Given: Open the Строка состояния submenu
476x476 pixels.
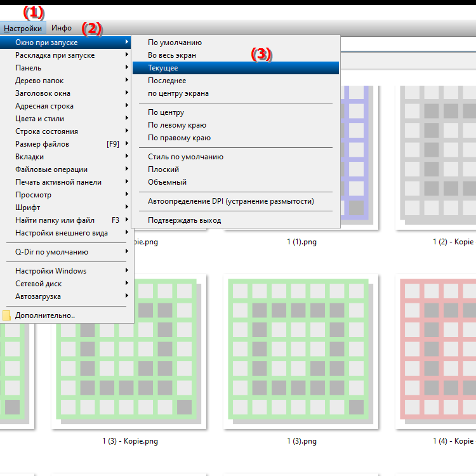Looking at the screenshot, I should coord(65,131).
